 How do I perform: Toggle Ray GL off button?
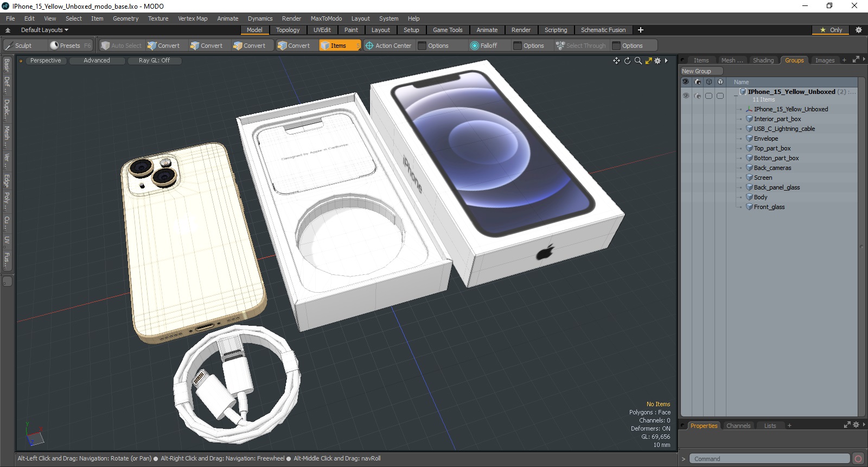tap(154, 60)
